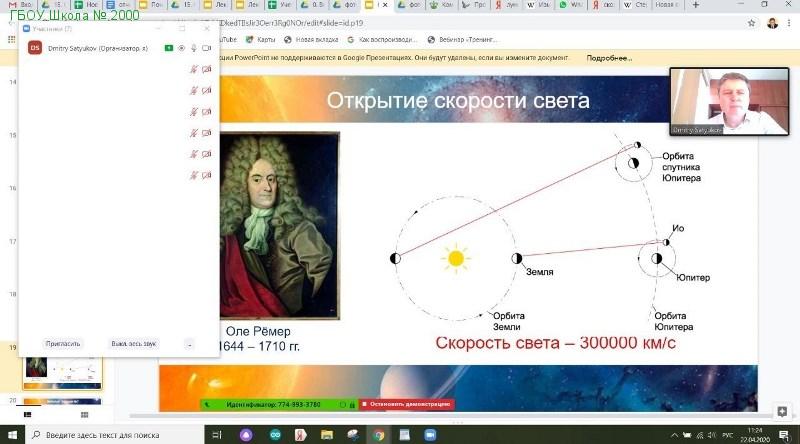Open Chrome on the taskbar

(379, 435)
